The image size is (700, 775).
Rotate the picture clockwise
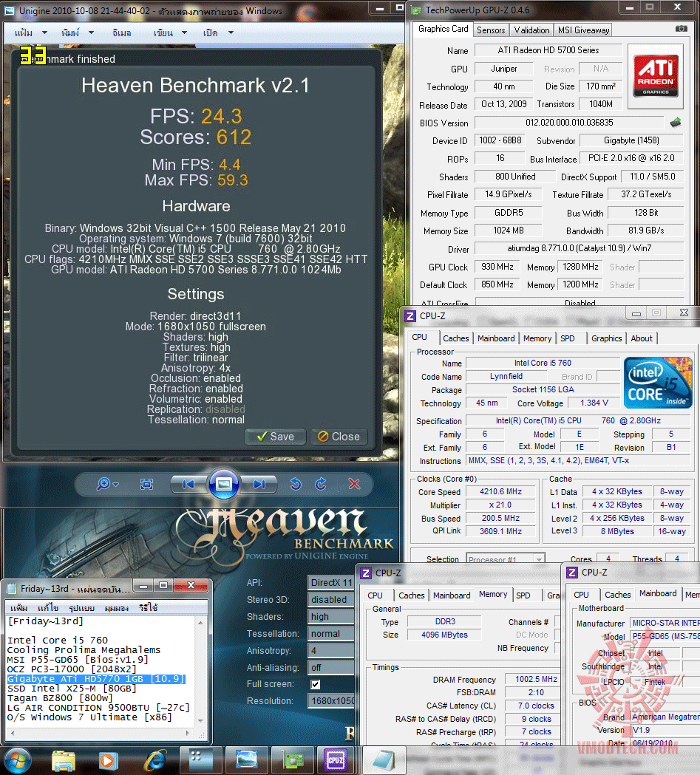pyautogui.click(x=321, y=484)
